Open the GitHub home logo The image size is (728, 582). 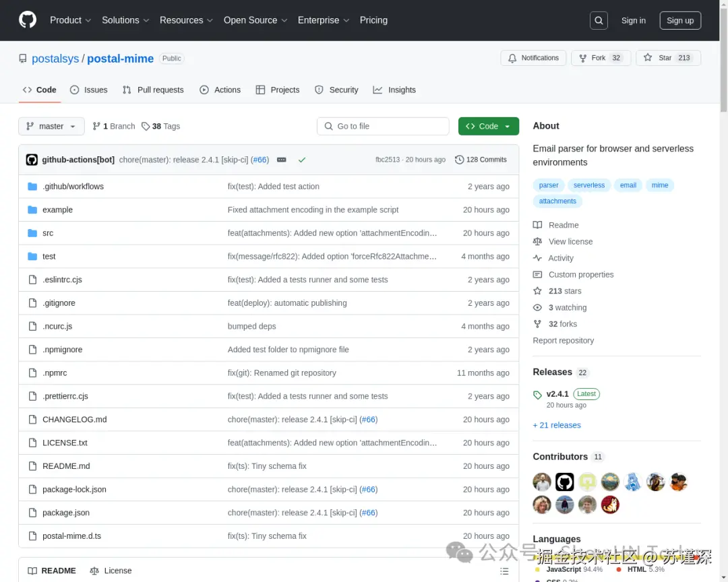tap(28, 20)
